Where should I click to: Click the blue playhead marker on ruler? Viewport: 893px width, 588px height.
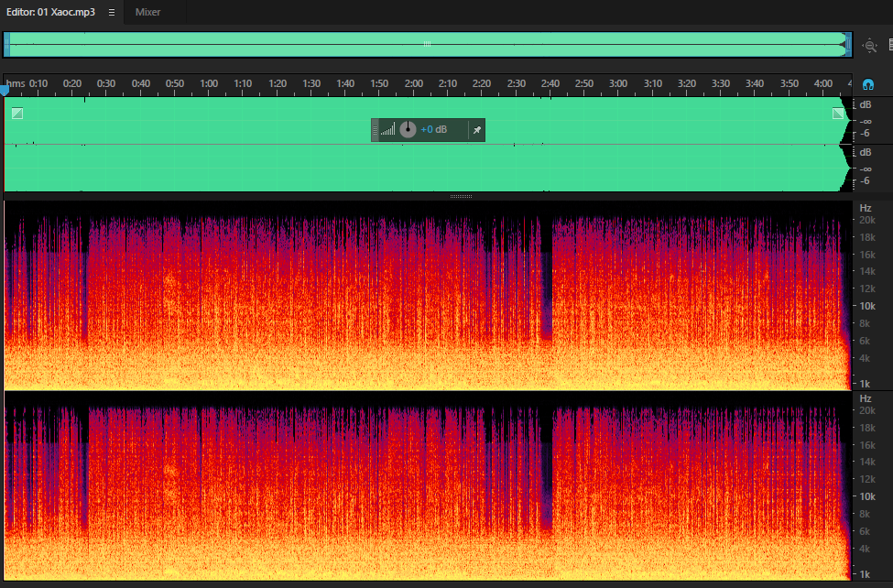click(5, 91)
